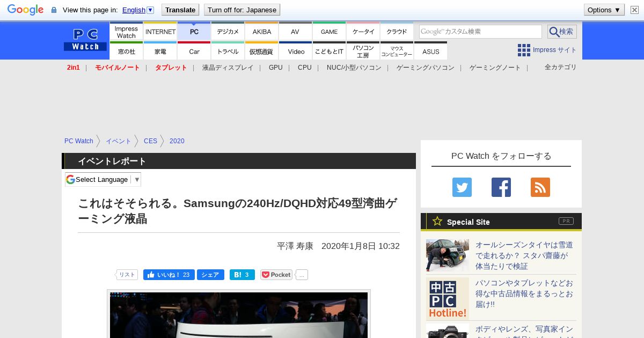Click the Google logo in translate bar
The height and width of the screenshot is (338, 644).
[x=25, y=10]
